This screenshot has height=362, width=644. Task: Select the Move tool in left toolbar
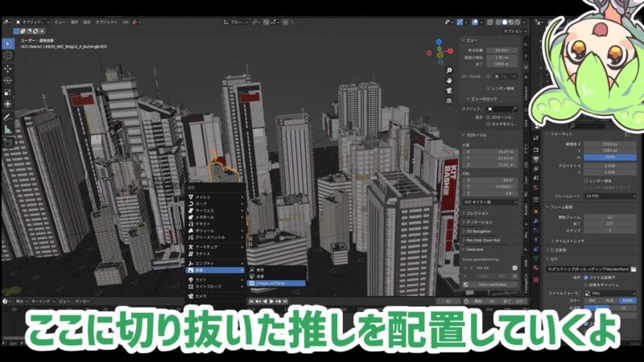coord(8,72)
